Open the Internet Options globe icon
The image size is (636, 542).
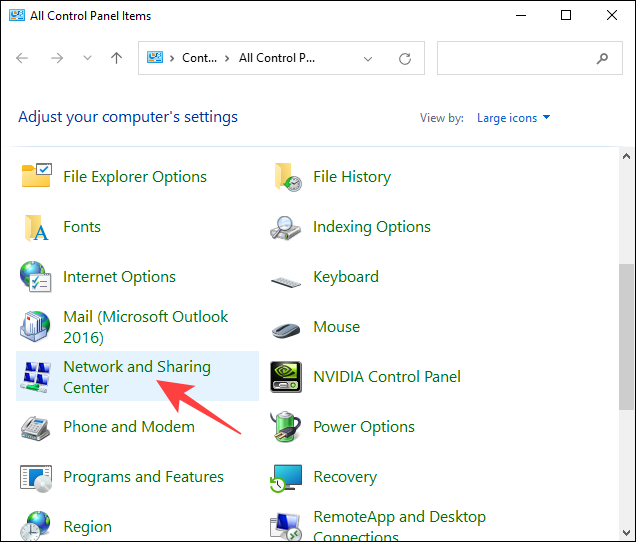point(37,277)
